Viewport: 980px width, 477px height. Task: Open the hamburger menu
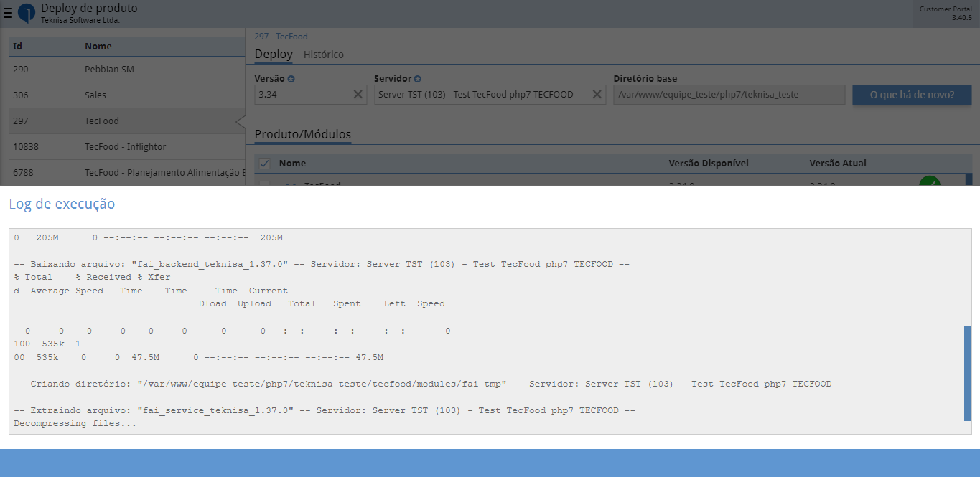8,12
